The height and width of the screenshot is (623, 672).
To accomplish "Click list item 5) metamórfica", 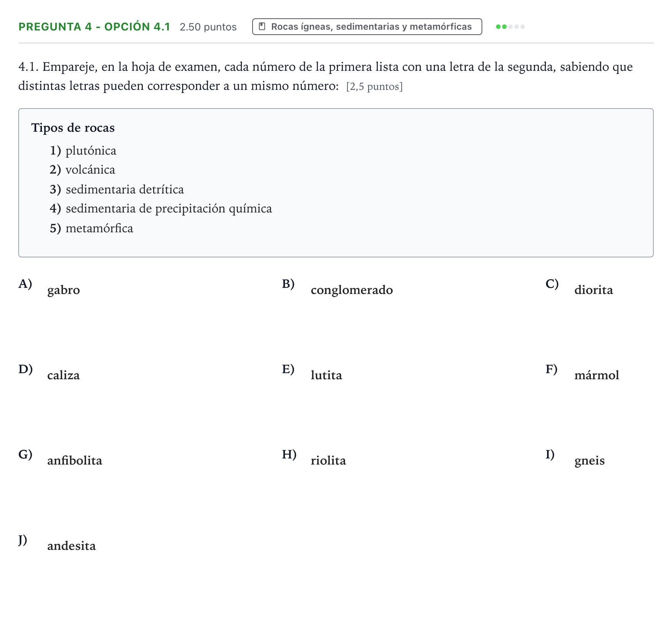I will [x=91, y=228].
